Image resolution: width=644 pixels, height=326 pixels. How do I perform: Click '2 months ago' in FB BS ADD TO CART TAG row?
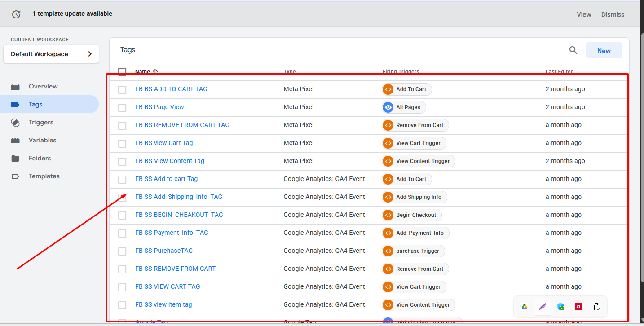coord(565,89)
